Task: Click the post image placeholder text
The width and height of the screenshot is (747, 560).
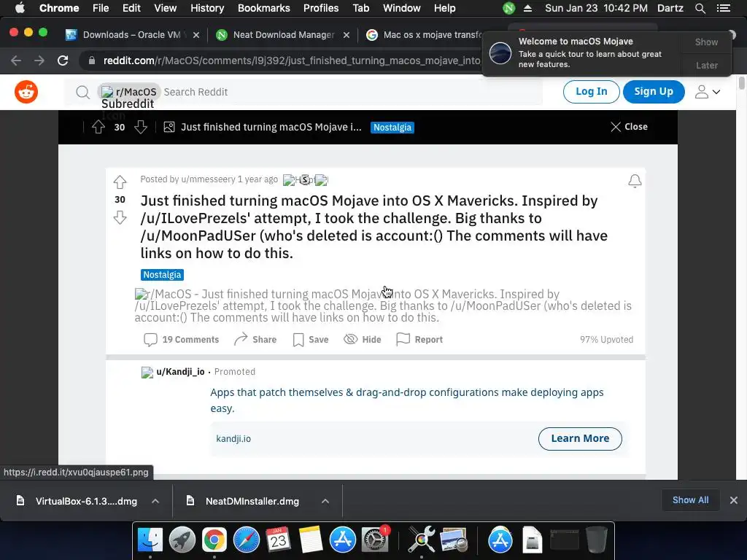Action: 383,306
